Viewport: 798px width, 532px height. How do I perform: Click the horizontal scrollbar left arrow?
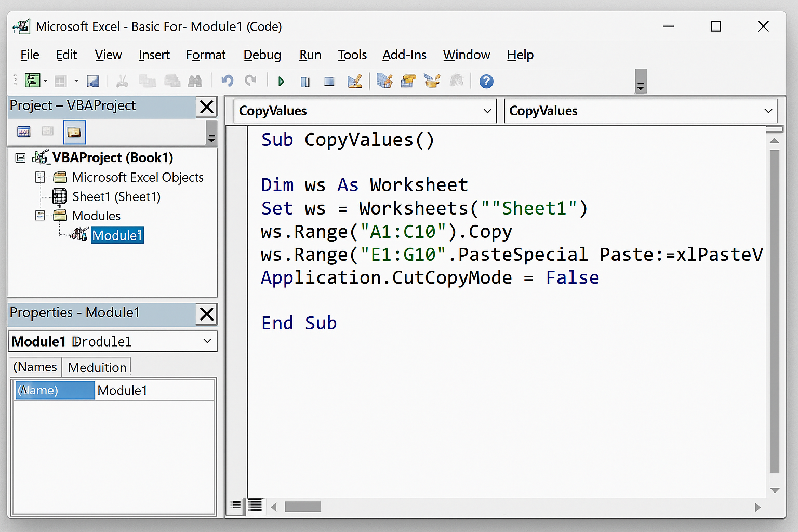[274, 507]
